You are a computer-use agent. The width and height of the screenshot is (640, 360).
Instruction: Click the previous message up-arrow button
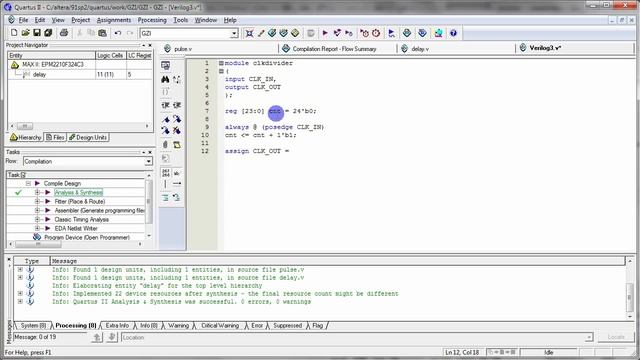(97, 337)
